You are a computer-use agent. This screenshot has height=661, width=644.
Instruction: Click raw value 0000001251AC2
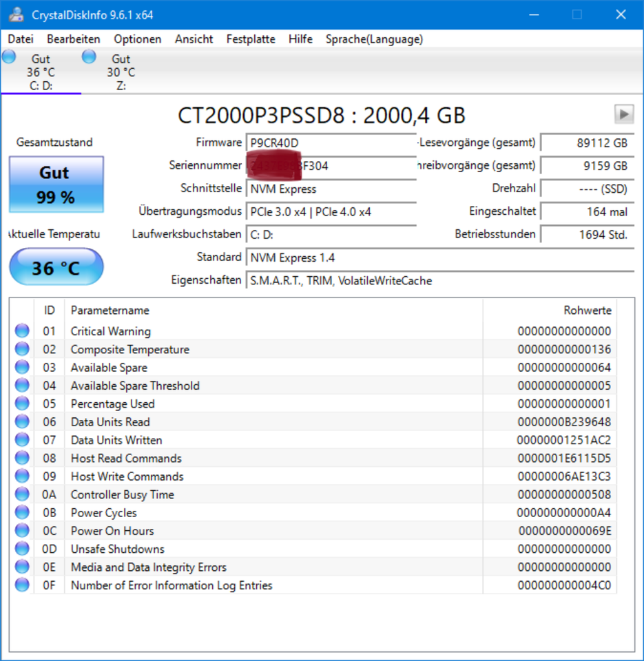[564, 440]
